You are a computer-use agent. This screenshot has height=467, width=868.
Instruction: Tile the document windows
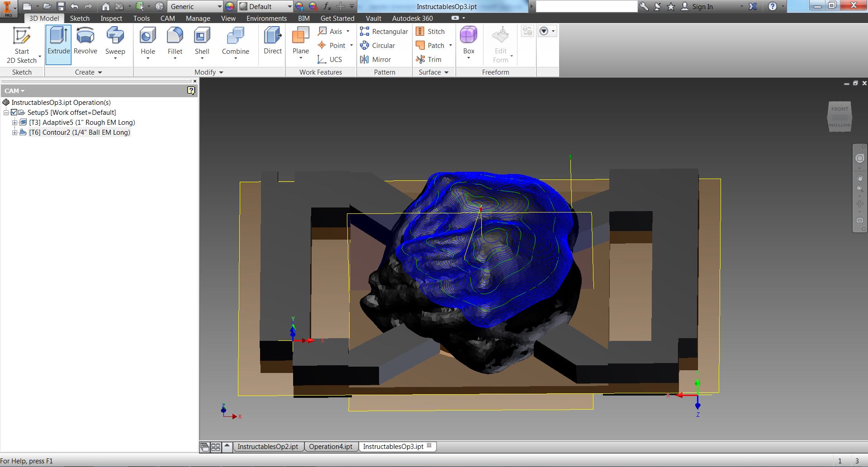pos(215,447)
